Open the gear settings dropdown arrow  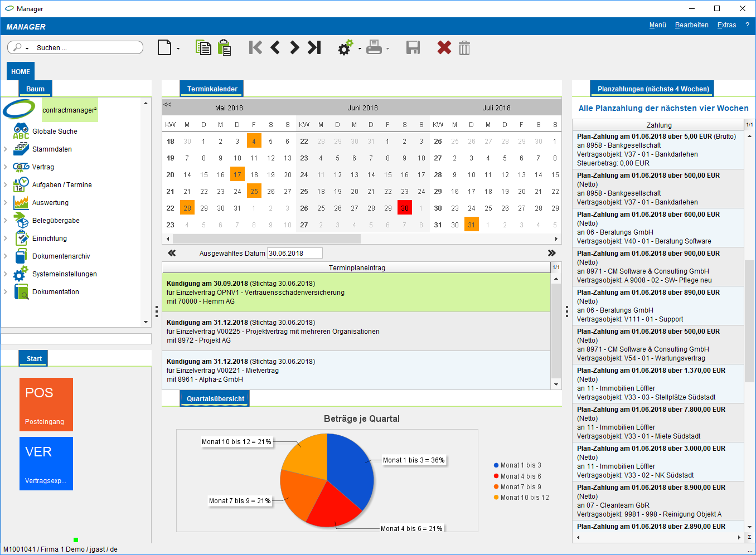(x=360, y=48)
